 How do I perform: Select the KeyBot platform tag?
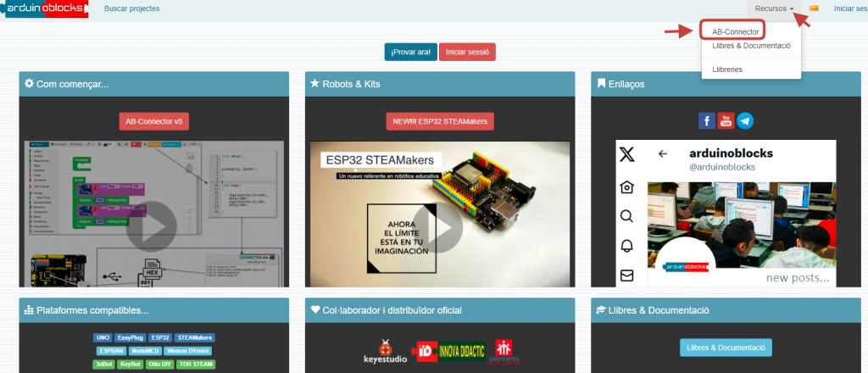point(131,365)
